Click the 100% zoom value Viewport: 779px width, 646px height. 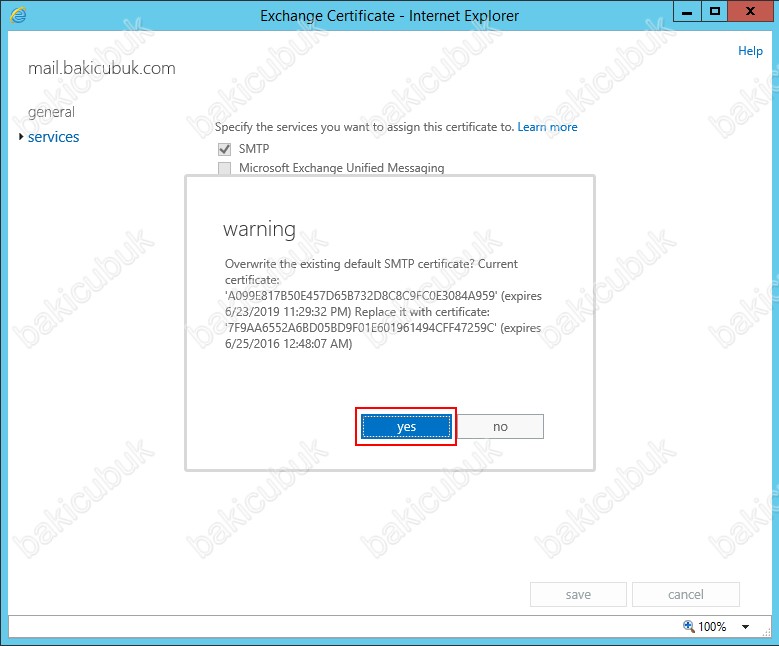tap(712, 626)
